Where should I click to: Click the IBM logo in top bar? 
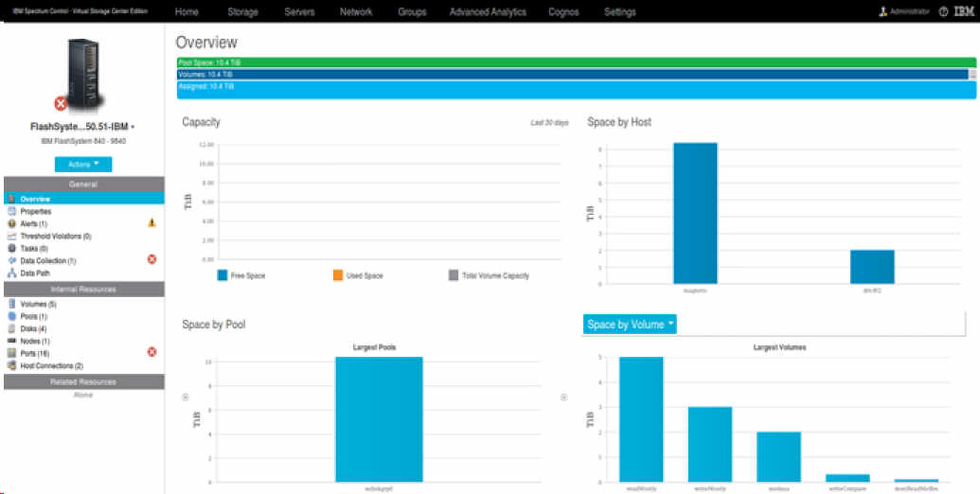964,12
